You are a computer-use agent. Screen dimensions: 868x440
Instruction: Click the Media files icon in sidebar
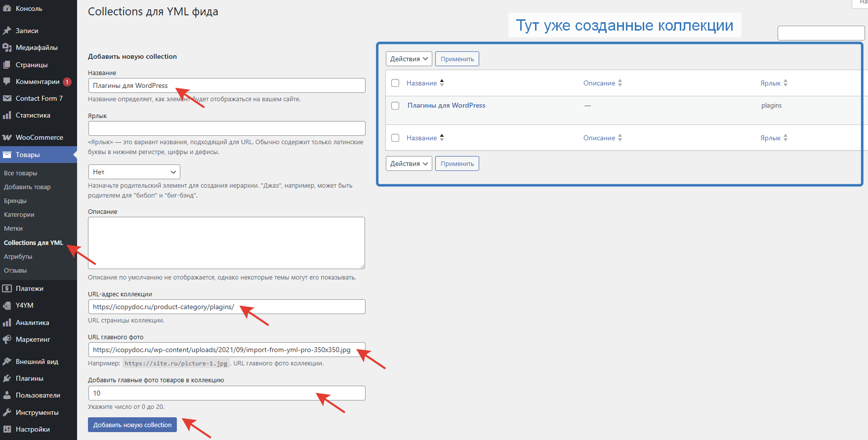click(7, 47)
